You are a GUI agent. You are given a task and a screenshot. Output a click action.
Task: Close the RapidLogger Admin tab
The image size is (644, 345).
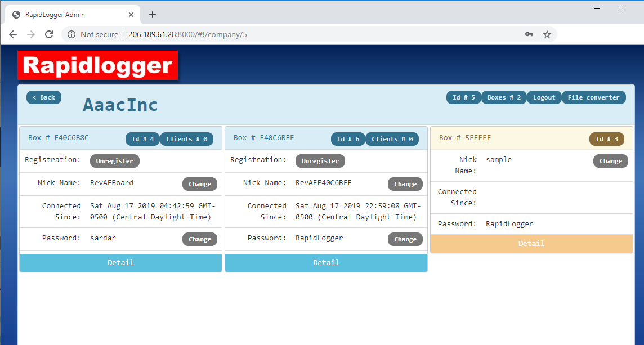(131, 15)
